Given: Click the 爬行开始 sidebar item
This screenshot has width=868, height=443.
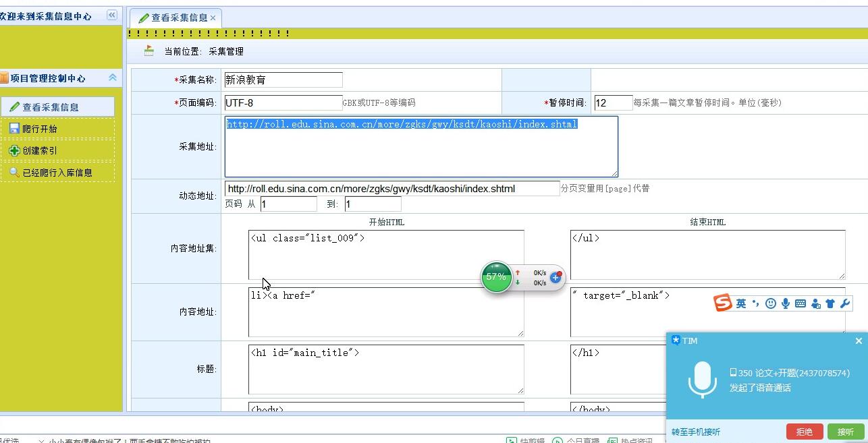Looking at the screenshot, I should pos(57,129).
